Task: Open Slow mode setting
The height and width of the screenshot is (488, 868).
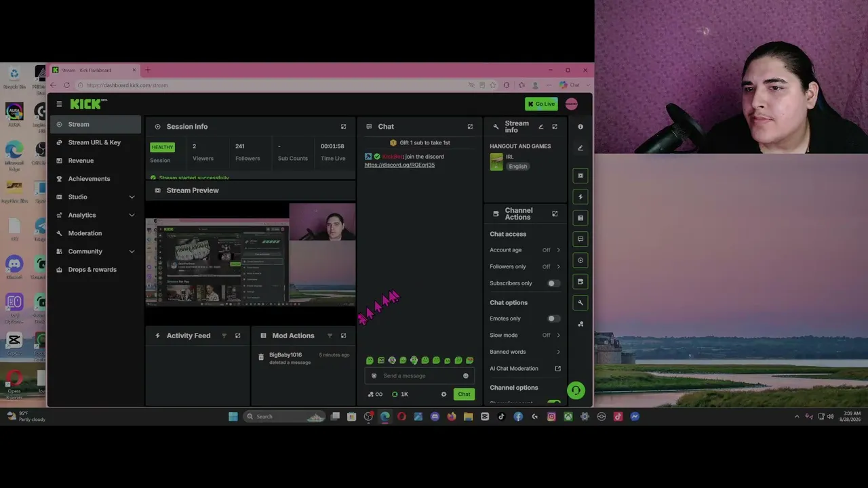Action: (525, 335)
